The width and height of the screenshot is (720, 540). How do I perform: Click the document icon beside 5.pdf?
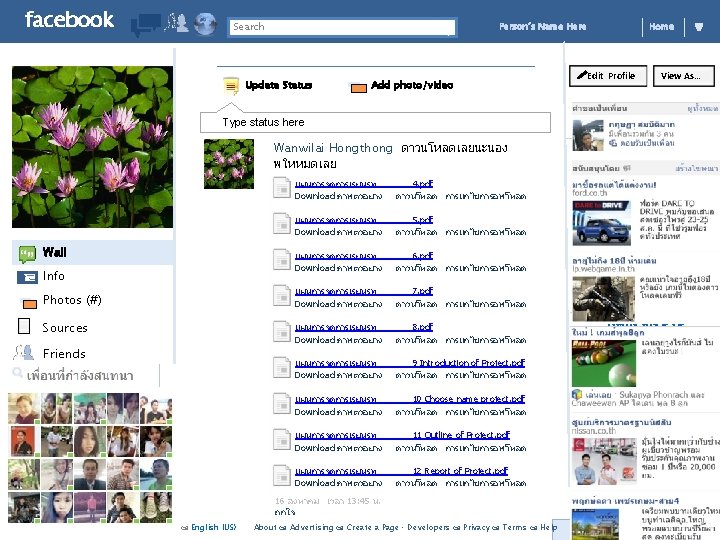(x=282, y=224)
